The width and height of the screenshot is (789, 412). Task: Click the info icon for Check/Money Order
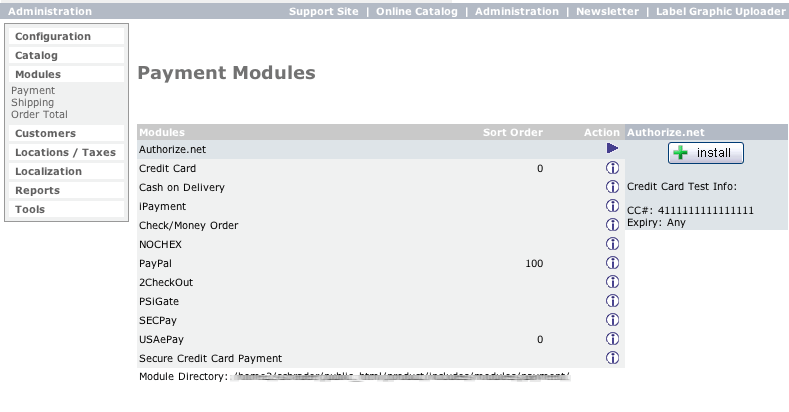pyautogui.click(x=613, y=225)
